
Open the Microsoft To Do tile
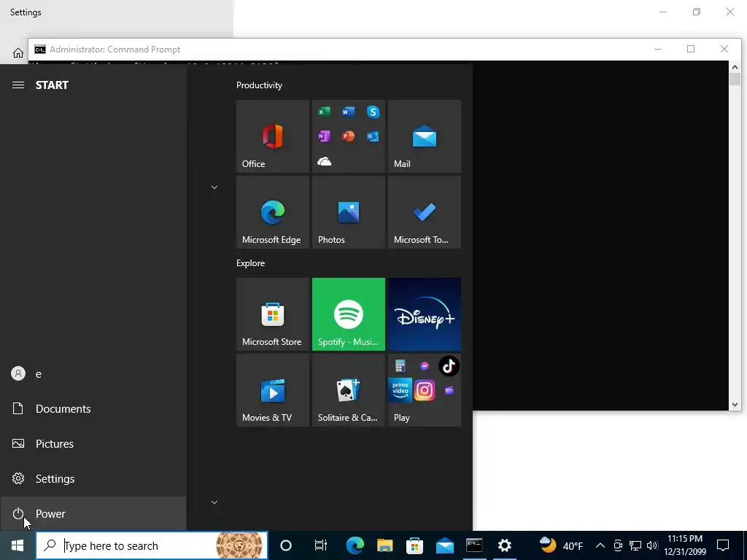point(425,212)
